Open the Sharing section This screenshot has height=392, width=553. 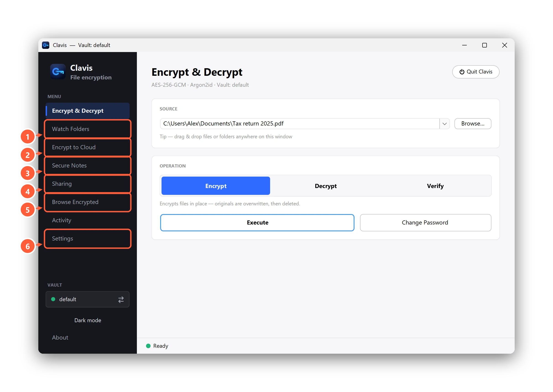tap(88, 184)
